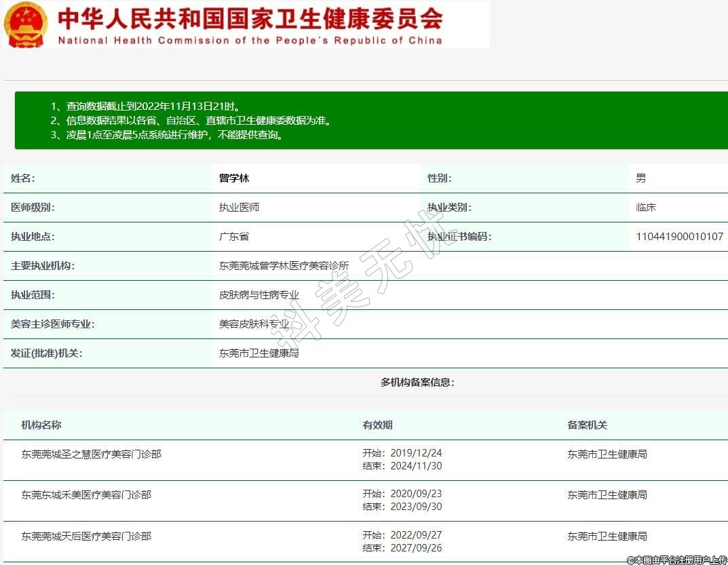
Task: Click the practice scope 皮肤病与性病专业
Action: point(258,295)
